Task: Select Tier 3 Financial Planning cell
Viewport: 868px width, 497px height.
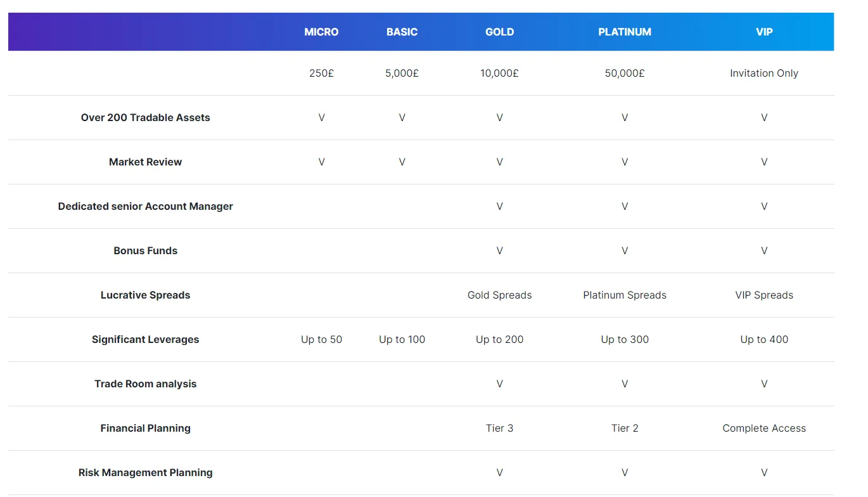Action: (x=499, y=428)
